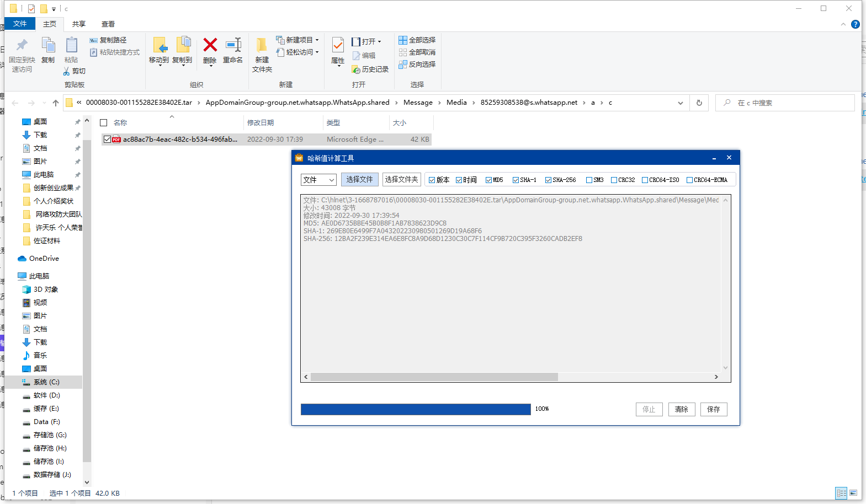Enable the CRC64-ISO checkbox
866x504 pixels.
coord(645,180)
